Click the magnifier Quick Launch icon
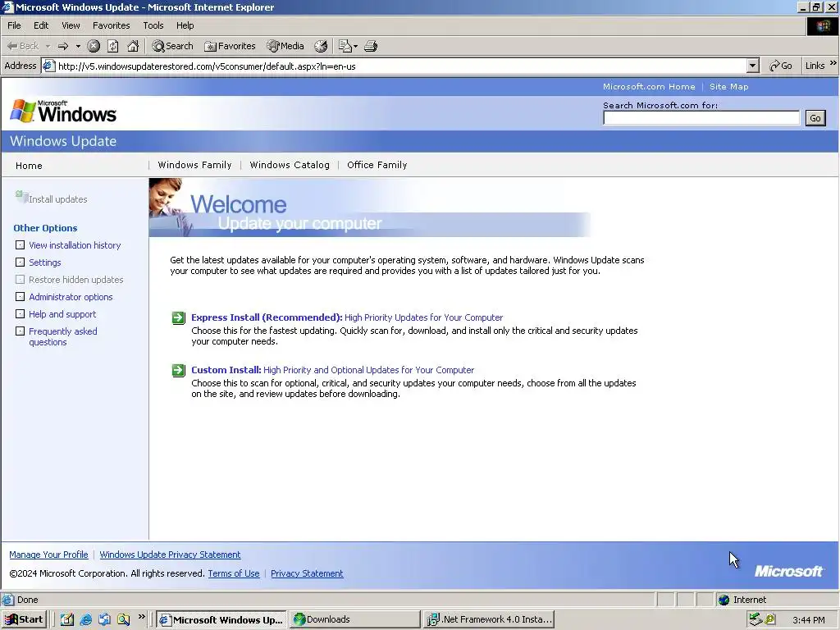This screenshot has width=840, height=630. [124, 619]
